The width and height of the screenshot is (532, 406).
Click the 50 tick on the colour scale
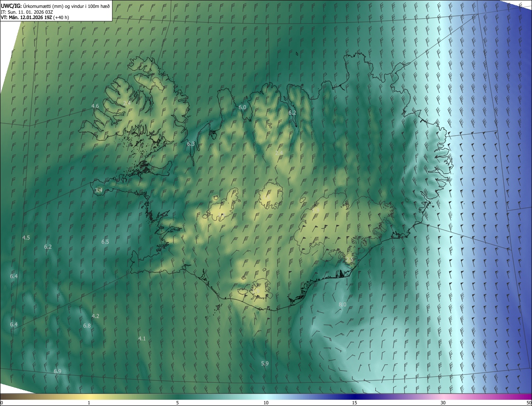click(529, 403)
